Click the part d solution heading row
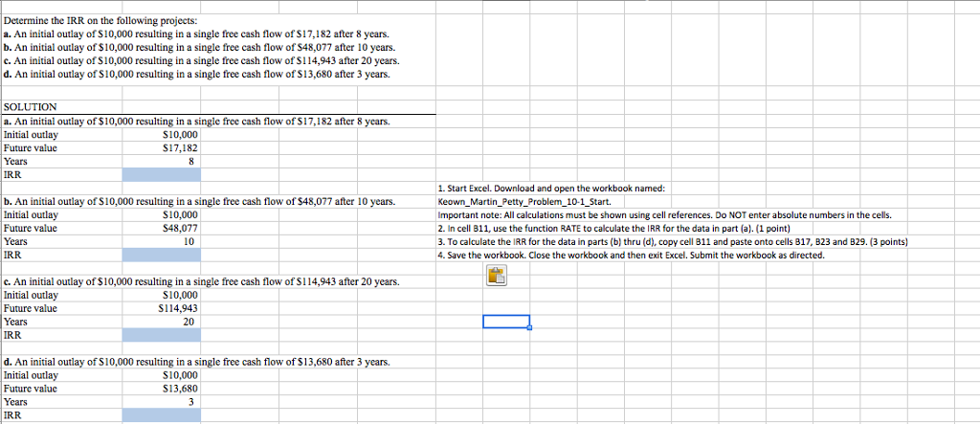 pos(197,362)
